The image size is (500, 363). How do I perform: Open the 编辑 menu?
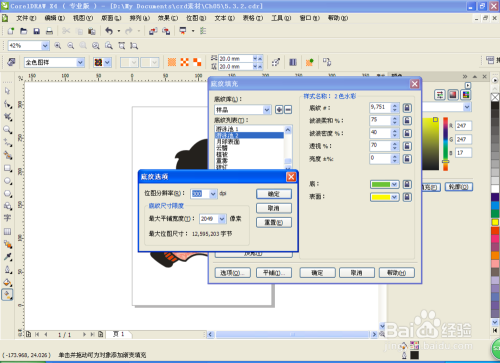[x=54, y=18]
